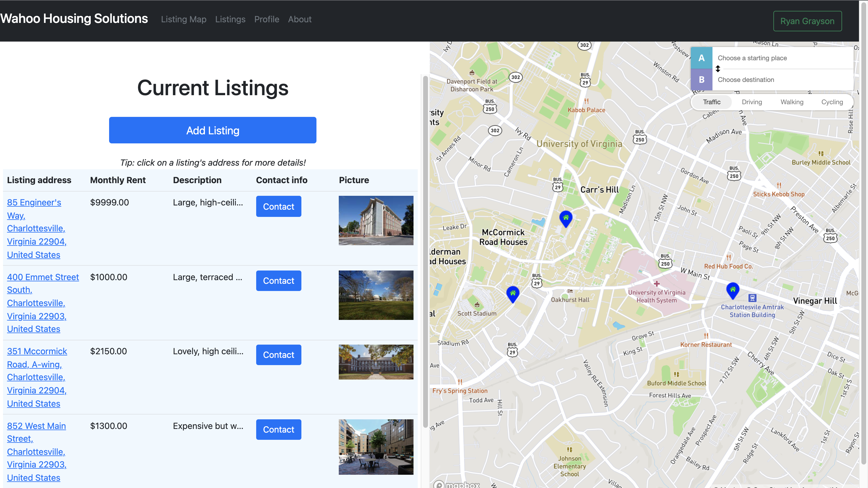Open the About nav item
Screen dimensions: 868x488
click(x=300, y=19)
